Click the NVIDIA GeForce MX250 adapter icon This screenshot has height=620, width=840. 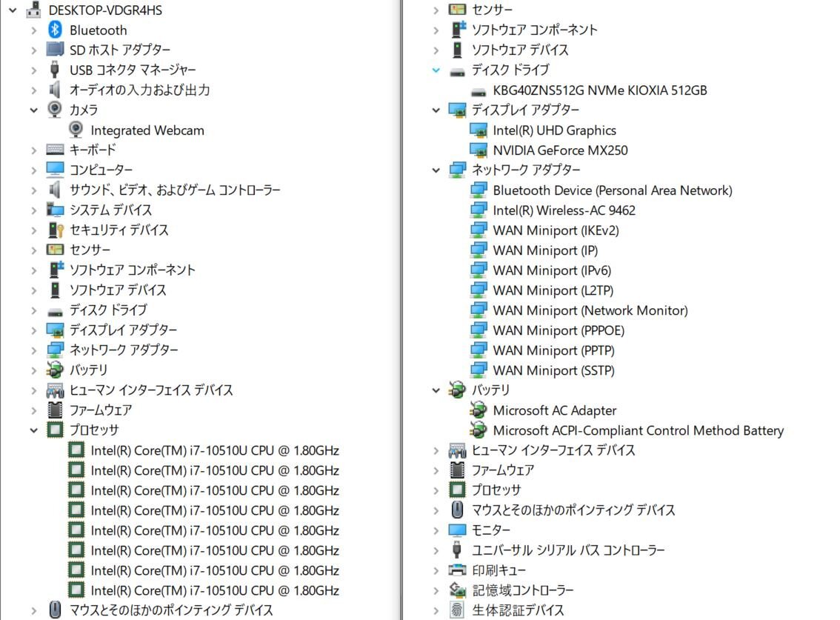pyautogui.click(x=479, y=150)
